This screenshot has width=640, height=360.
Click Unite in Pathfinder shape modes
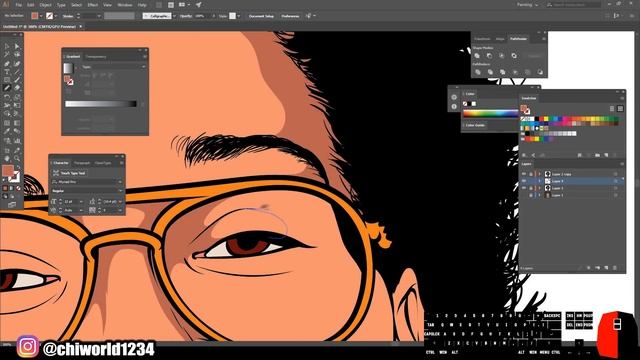(x=477, y=56)
